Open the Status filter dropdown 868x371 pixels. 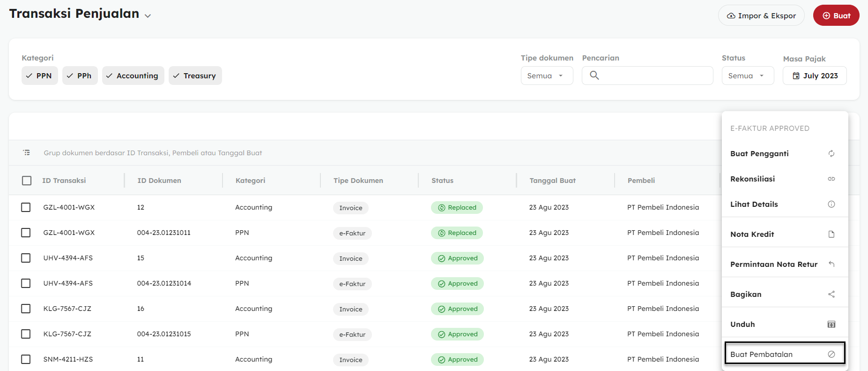point(747,76)
